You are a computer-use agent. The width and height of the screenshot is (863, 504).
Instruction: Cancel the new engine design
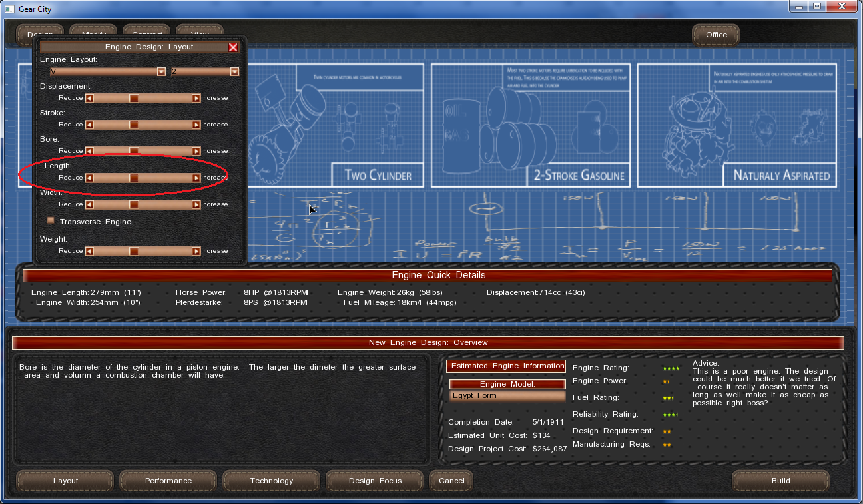click(x=451, y=481)
